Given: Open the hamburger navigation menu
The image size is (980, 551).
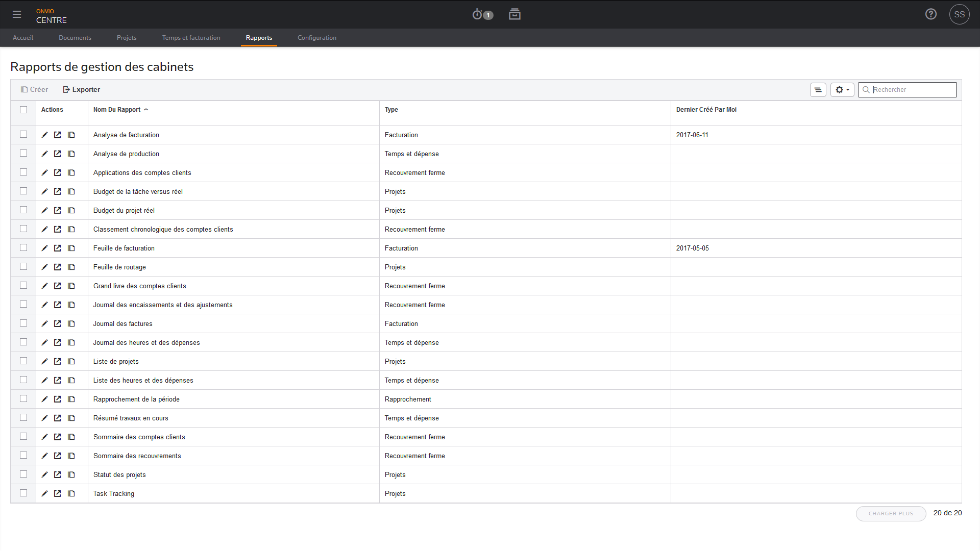Looking at the screenshot, I should pos(17,14).
